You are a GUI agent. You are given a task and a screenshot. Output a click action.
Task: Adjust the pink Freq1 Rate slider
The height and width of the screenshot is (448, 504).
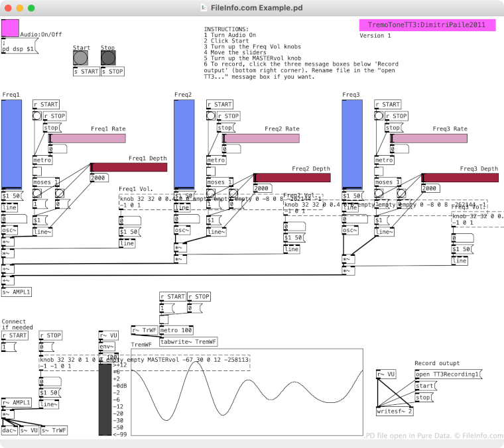[87, 139]
